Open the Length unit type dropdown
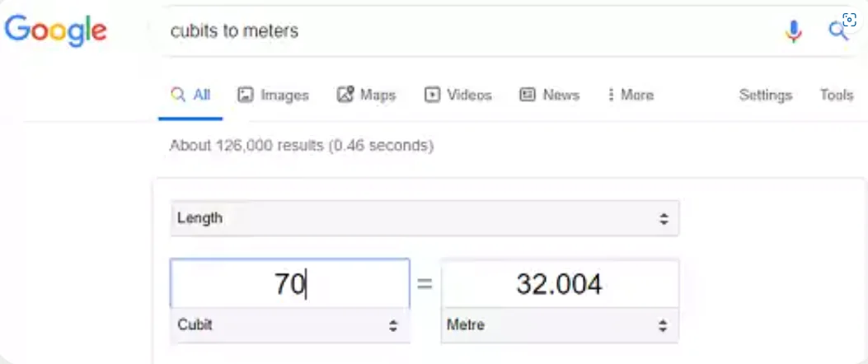Viewport: 868px width, 364px height. pos(425,218)
